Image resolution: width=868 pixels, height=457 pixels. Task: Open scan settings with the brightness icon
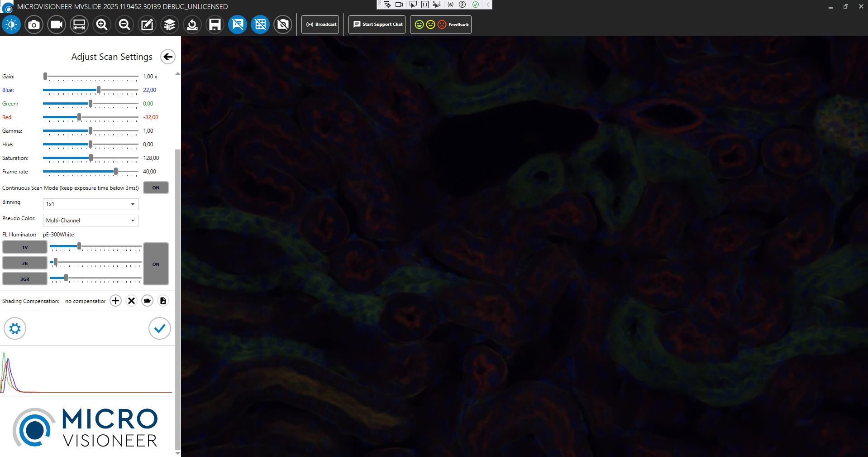click(x=11, y=24)
